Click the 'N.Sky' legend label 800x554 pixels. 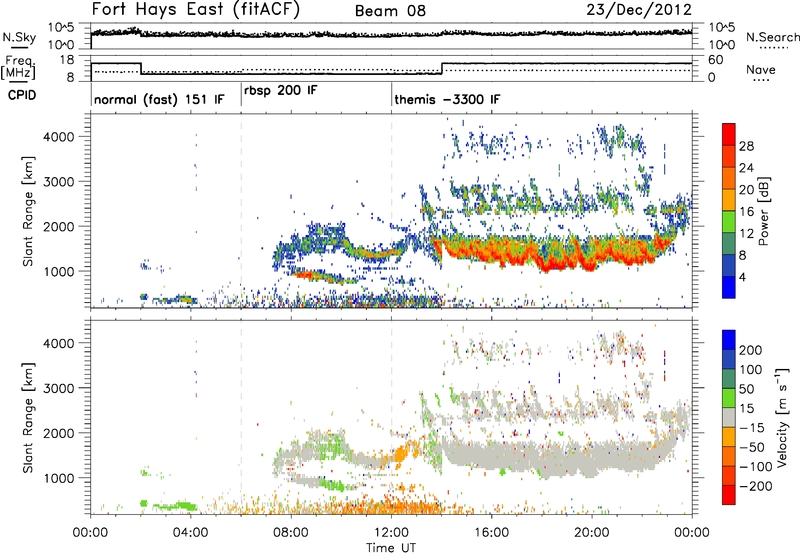pyautogui.click(x=19, y=37)
